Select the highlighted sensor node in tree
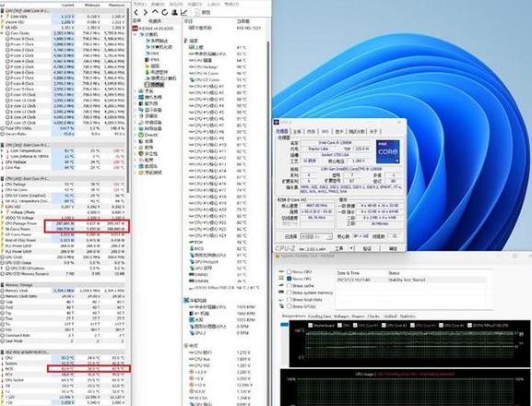The width and height of the screenshot is (532, 406). tap(154, 85)
